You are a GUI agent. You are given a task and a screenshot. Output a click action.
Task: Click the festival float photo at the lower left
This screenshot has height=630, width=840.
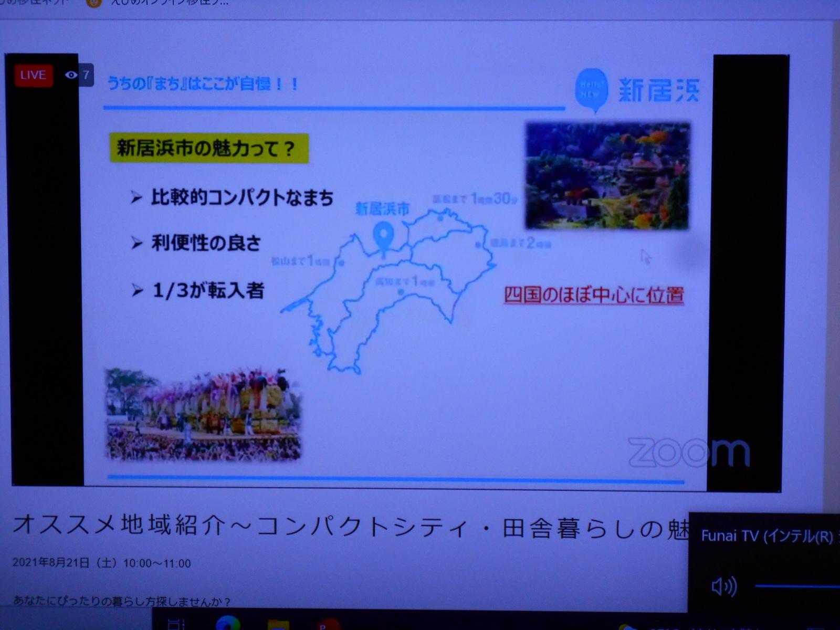[x=204, y=415]
